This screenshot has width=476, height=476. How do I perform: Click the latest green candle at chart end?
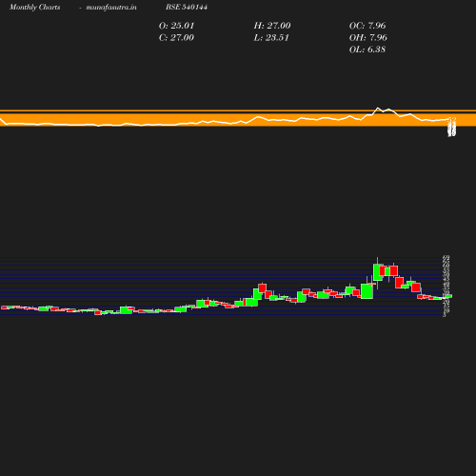coord(448,296)
